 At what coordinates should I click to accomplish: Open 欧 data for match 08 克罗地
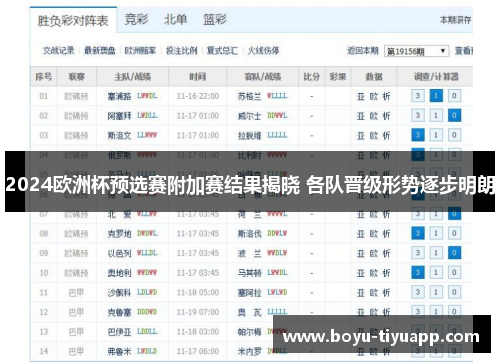click(x=374, y=234)
